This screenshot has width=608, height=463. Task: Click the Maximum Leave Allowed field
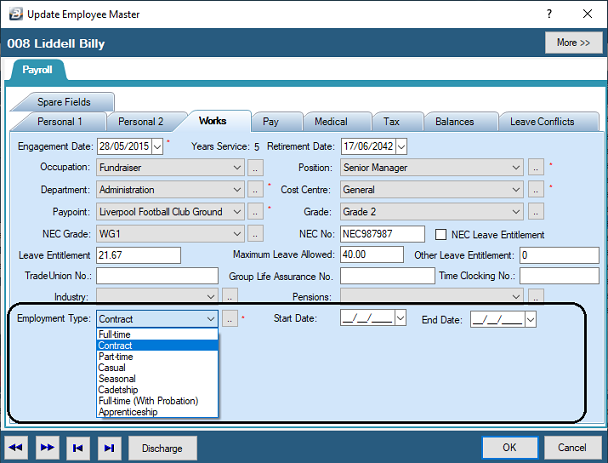point(372,255)
